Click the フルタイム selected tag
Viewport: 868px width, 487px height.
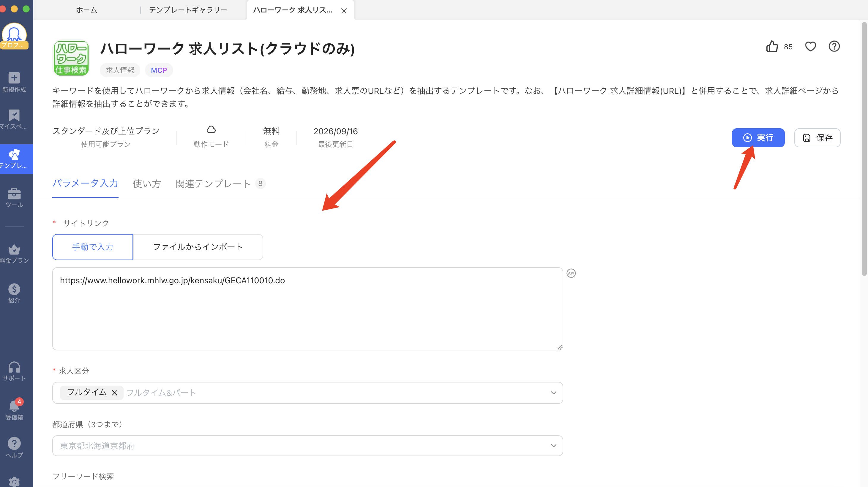click(91, 393)
